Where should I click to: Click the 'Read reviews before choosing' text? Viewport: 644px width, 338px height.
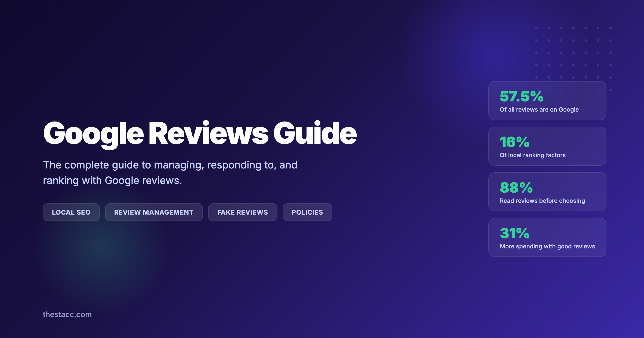pos(542,201)
